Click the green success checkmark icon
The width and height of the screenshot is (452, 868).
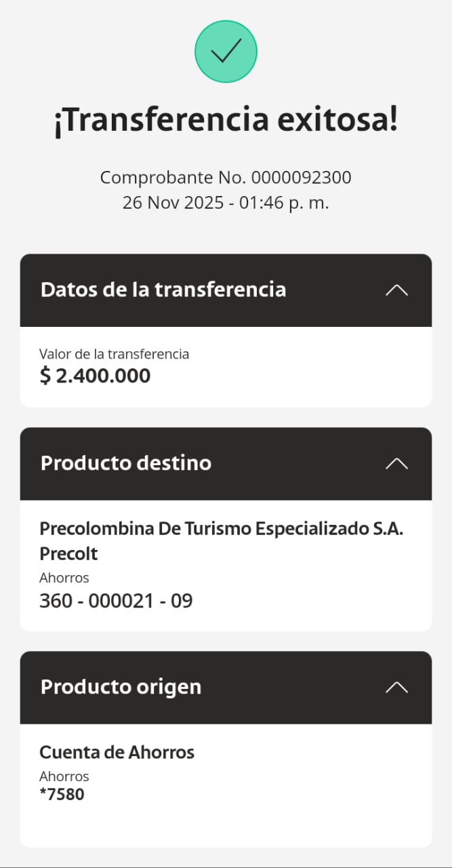(x=226, y=52)
